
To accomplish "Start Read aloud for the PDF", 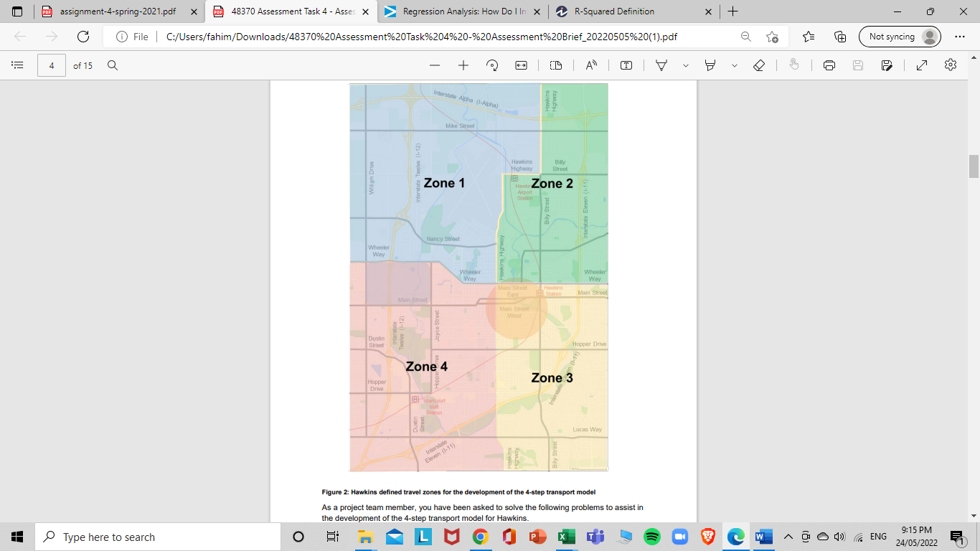I will (x=591, y=65).
